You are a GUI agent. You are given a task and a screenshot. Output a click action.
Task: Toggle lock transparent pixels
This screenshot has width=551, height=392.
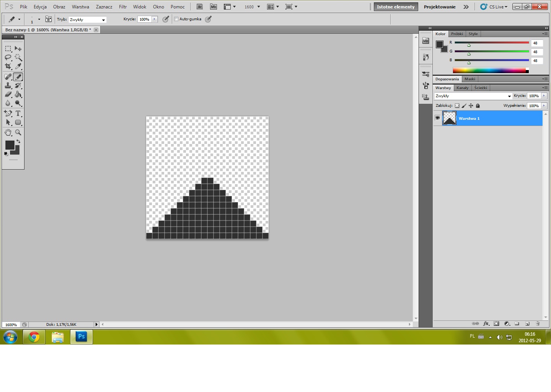(457, 106)
